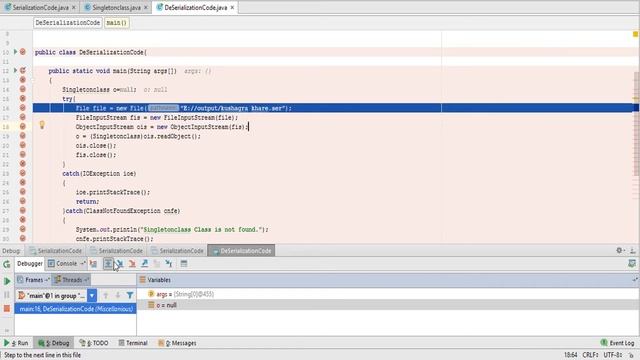The width and height of the screenshot is (640, 360).
Task: Click the Restore Layout icon
Action: coord(632,264)
